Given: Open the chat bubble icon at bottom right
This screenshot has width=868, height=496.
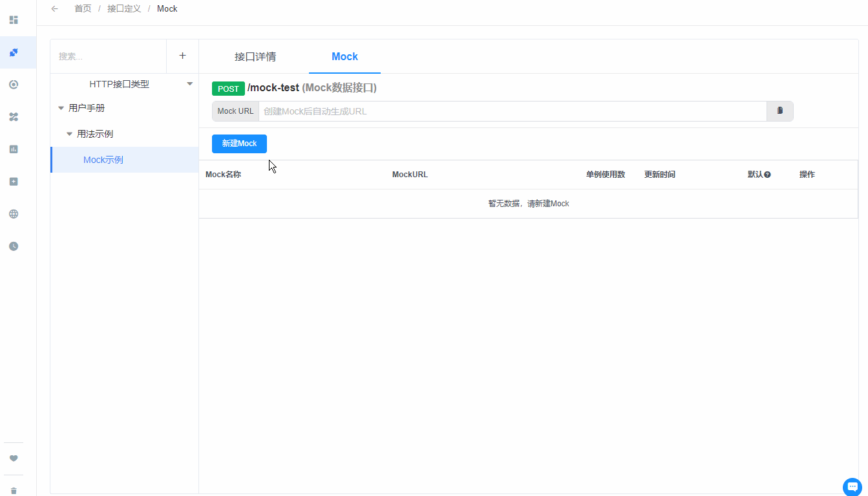Looking at the screenshot, I should tap(852, 486).
